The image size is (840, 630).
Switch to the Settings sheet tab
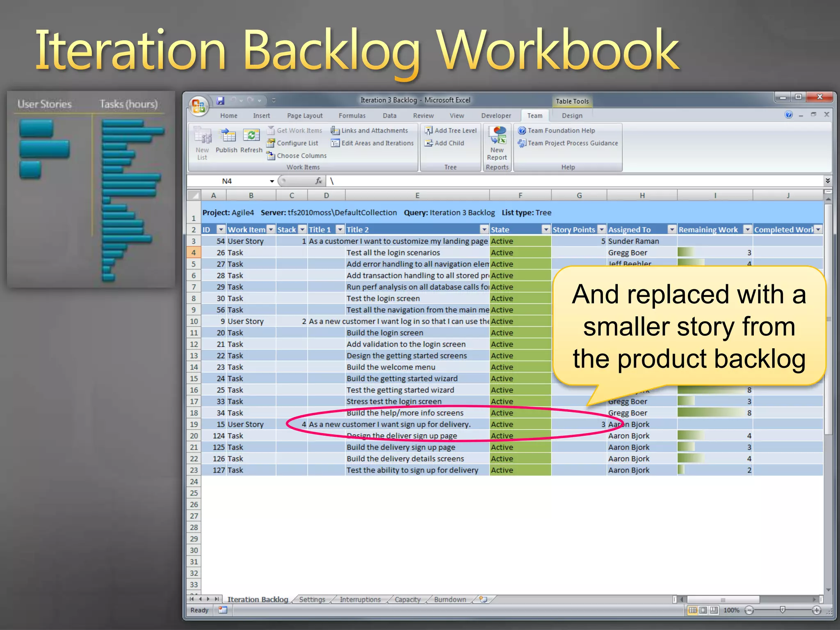tap(312, 600)
